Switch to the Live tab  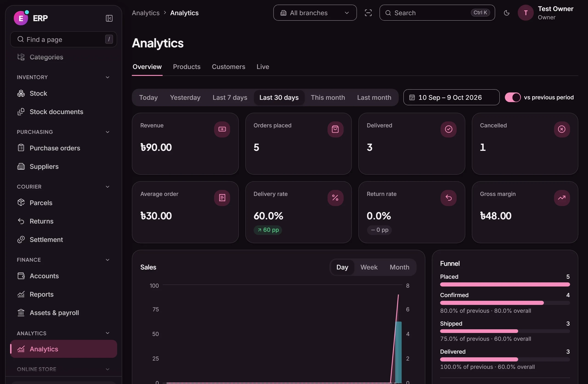pos(263,67)
